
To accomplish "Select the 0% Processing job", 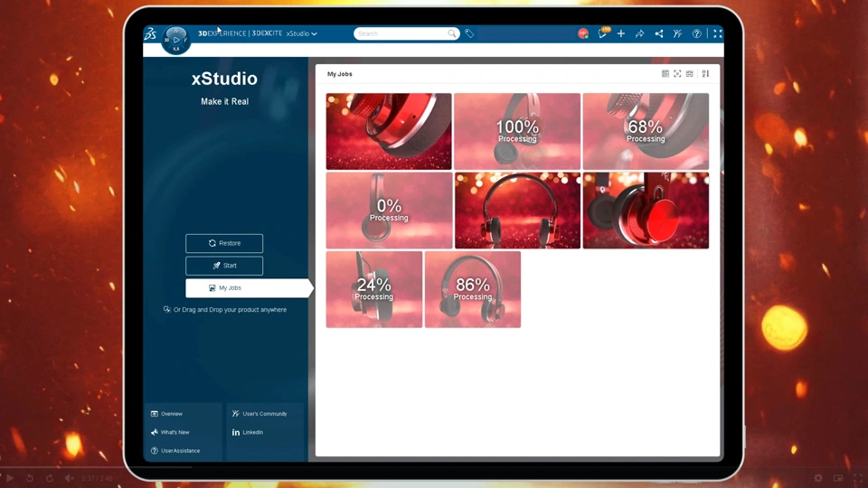I will click(389, 211).
